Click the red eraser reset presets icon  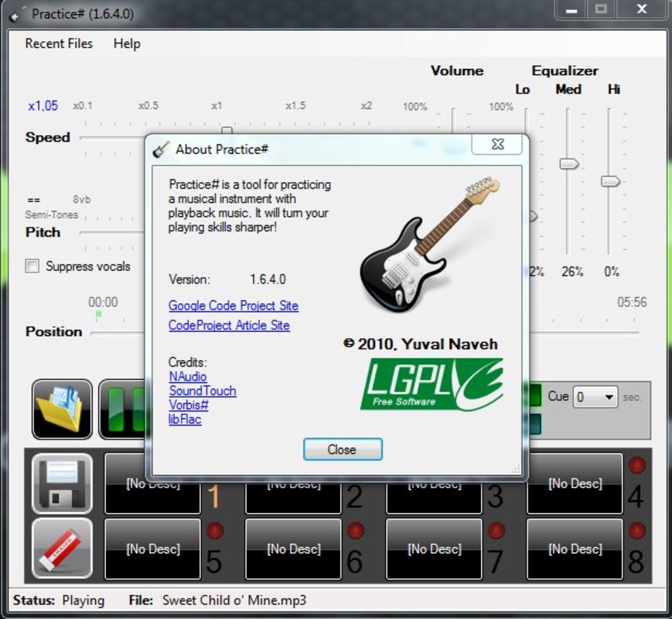point(62,549)
